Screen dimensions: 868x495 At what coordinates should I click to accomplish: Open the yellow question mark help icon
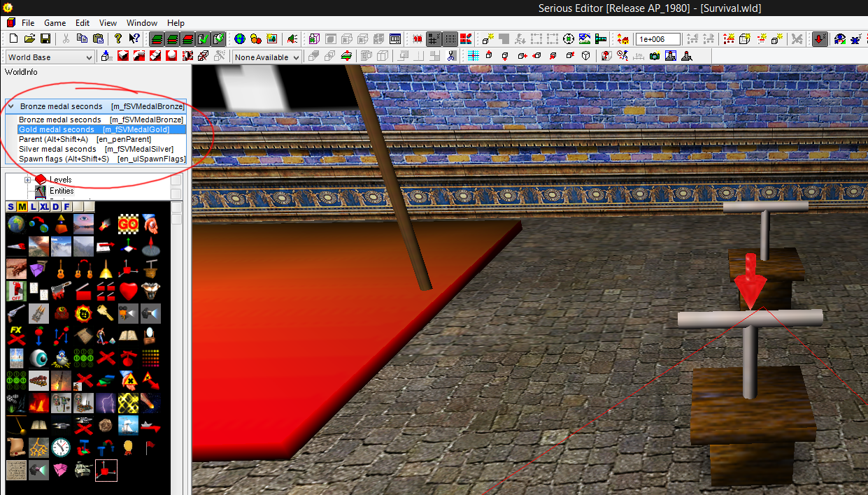pos(118,39)
